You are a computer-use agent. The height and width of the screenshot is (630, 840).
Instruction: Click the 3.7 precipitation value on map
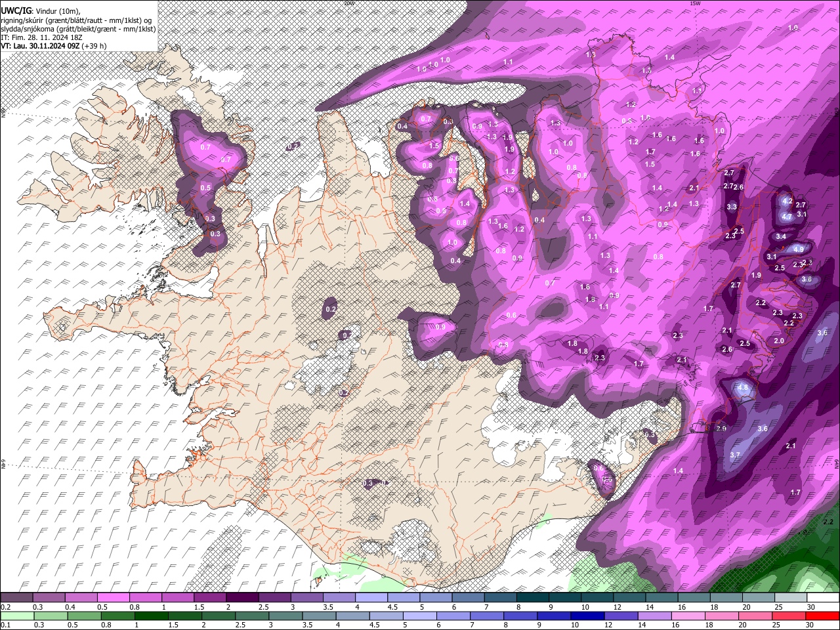735,455
